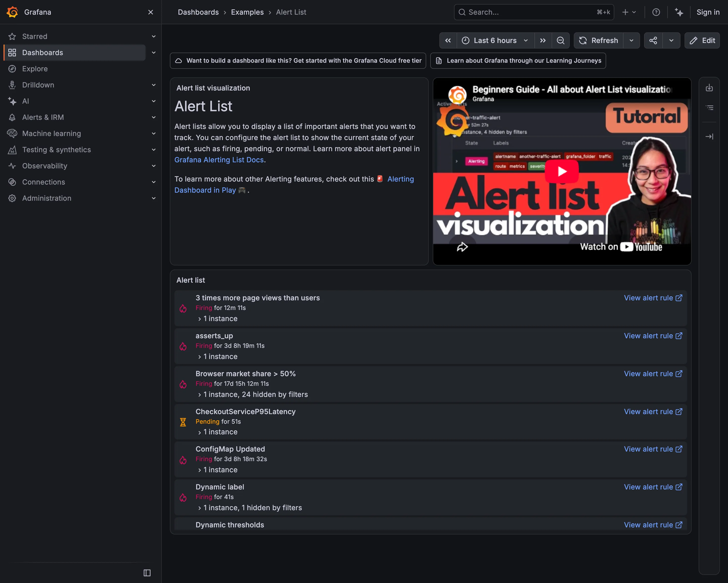This screenshot has height=583, width=728.
Task: Click the right rail dock arrow icon
Action: [x=710, y=137]
